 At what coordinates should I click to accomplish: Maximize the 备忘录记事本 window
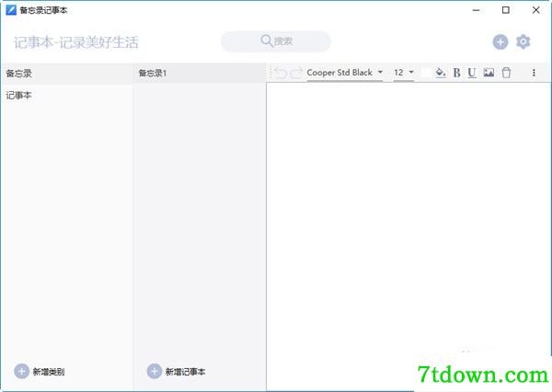(505, 10)
